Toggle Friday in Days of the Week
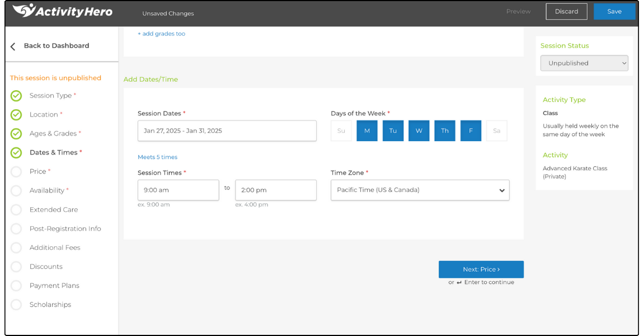This screenshot has width=644, height=336. click(471, 131)
